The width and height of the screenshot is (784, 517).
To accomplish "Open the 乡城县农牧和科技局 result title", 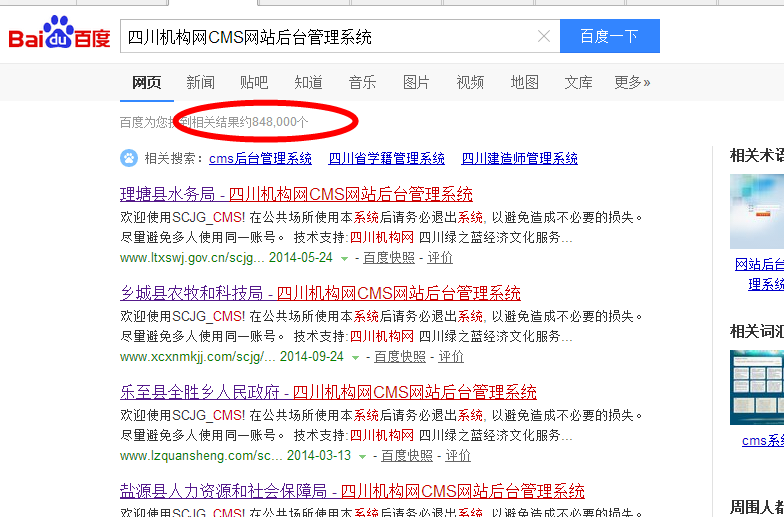I will (320, 293).
